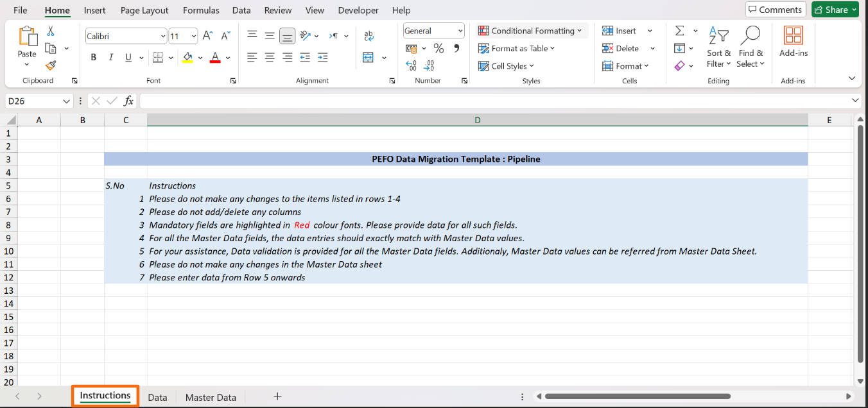Image resolution: width=868 pixels, height=408 pixels.
Task: Open the Add-ins icon
Action: pos(794,42)
